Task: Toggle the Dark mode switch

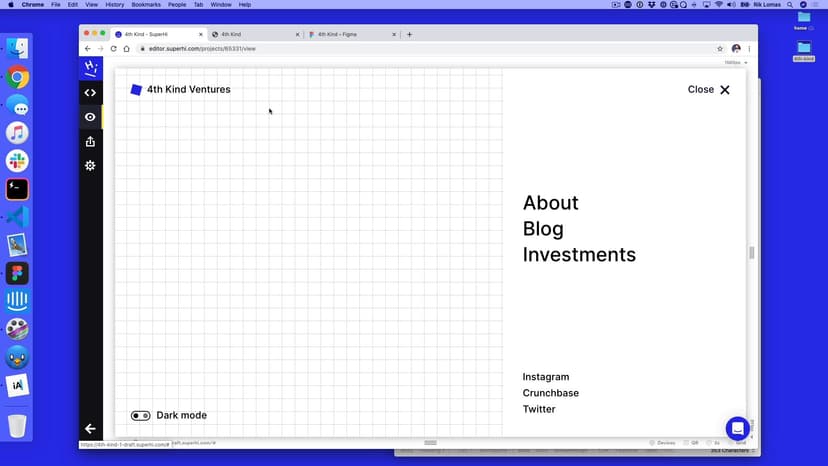Action: coord(141,415)
